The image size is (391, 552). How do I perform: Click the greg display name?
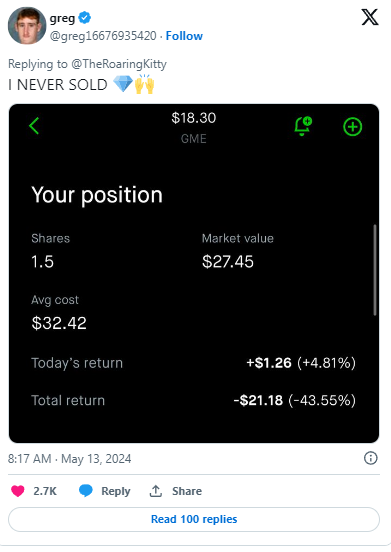click(62, 18)
